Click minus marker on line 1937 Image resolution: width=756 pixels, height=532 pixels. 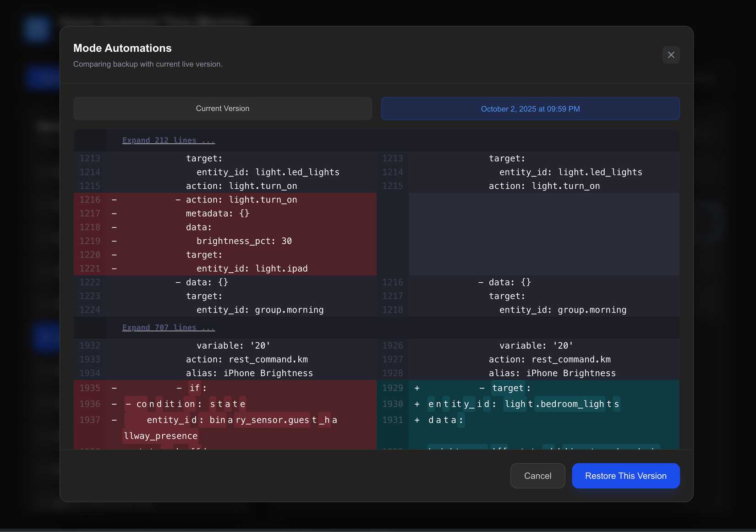114,420
